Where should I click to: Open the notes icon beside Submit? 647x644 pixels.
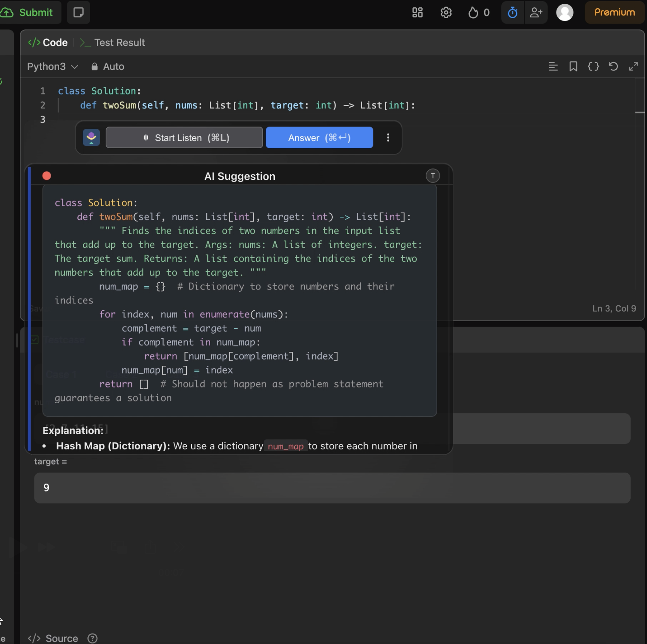[79, 12]
